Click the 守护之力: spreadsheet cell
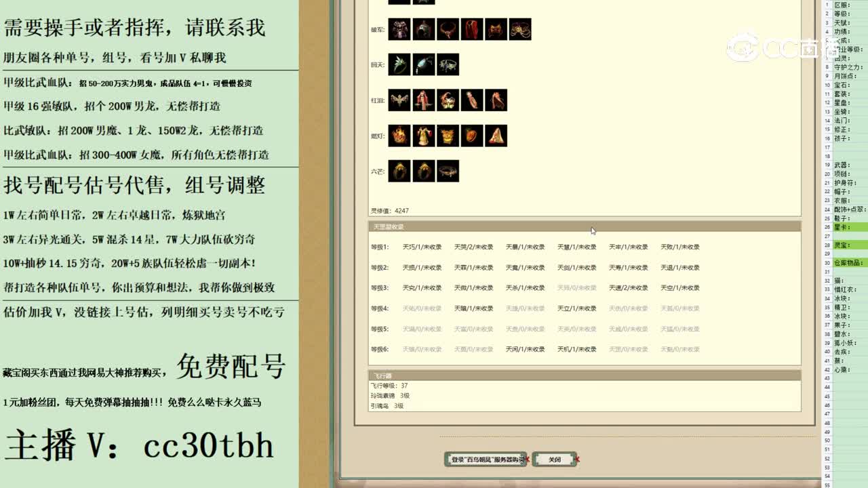The width and height of the screenshot is (868, 488). pyautogui.click(x=850, y=67)
